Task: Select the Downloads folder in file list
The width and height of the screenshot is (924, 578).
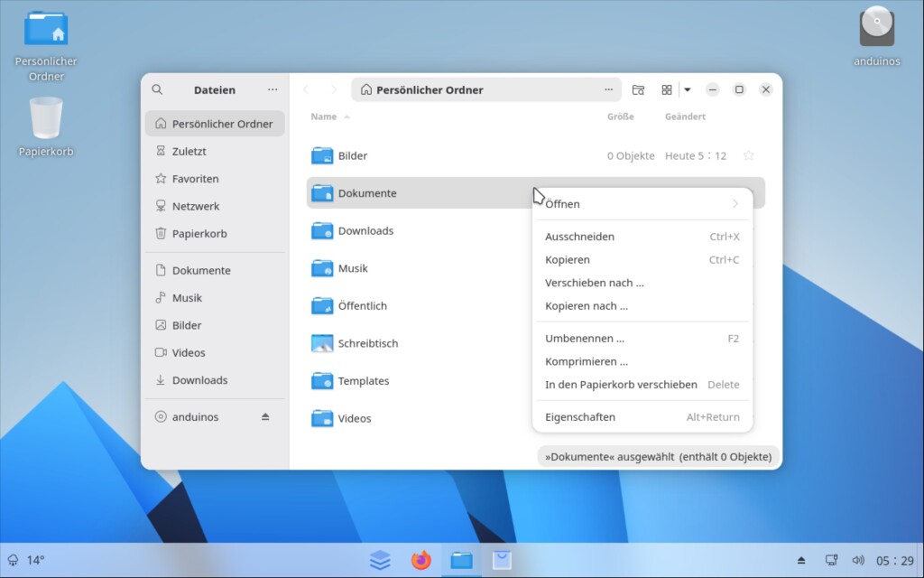Action: 365,231
